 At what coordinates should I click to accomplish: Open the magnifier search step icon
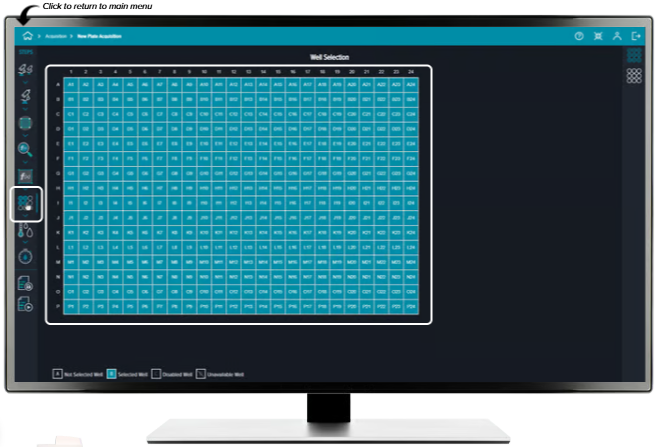click(x=25, y=149)
